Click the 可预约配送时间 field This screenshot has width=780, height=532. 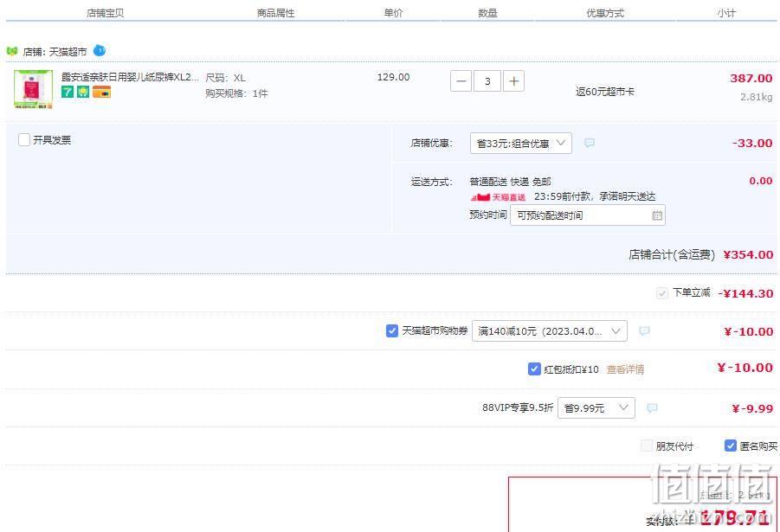click(588, 215)
